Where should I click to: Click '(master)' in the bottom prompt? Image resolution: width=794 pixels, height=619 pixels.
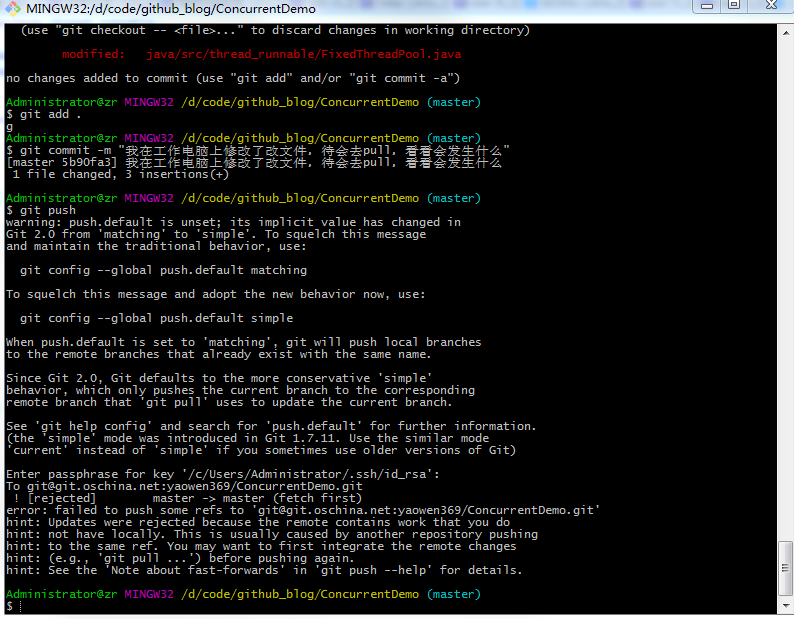(453, 594)
